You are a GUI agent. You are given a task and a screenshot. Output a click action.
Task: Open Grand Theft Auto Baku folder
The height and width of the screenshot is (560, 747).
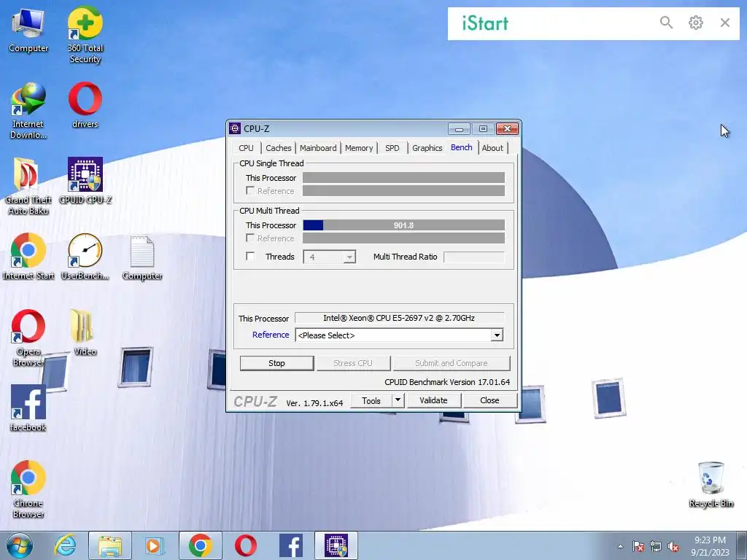point(28,186)
